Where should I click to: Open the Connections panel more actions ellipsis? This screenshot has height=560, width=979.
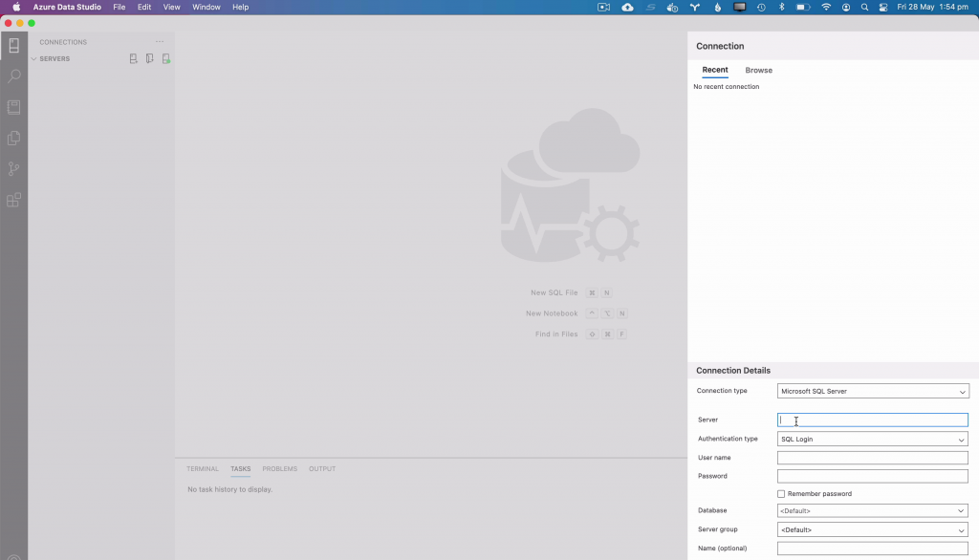160,42
